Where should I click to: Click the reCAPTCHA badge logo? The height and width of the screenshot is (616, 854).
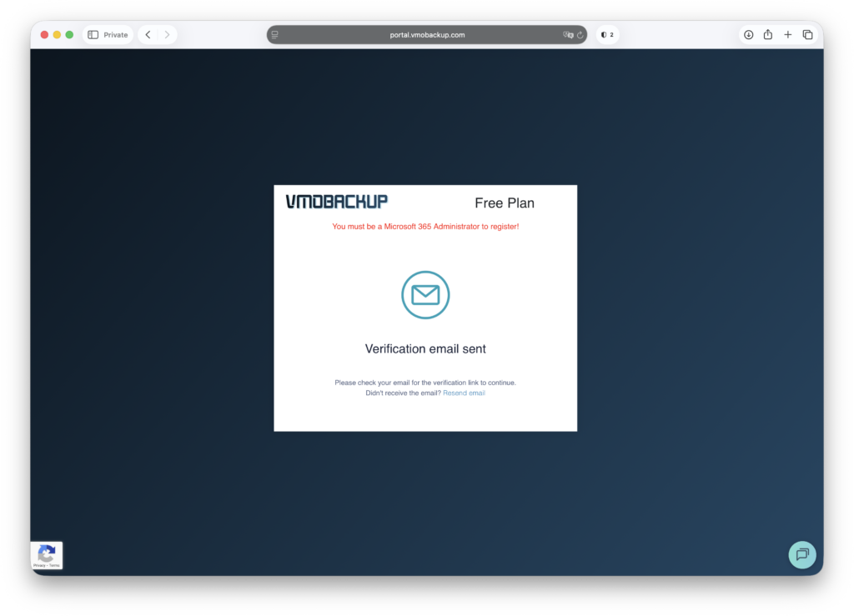pyautogui.click(x=47, y=553)
